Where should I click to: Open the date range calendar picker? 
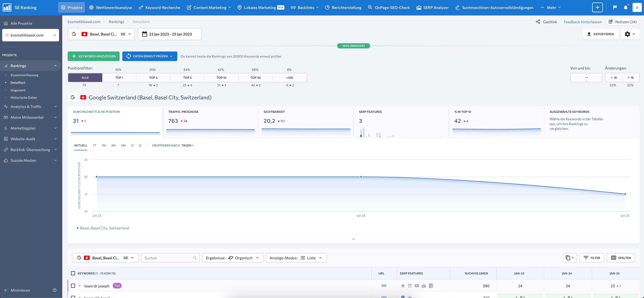pyautogui.click(x=169, y=34)
